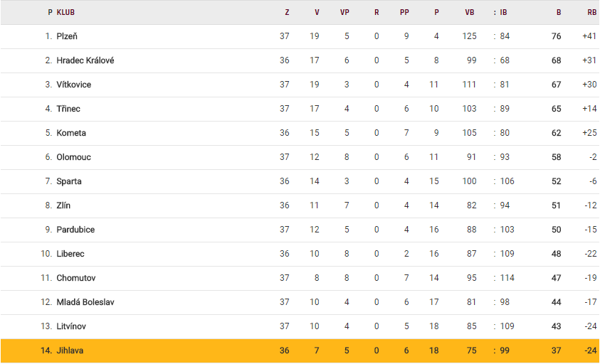The height and width of the screenshot is (364, 600).
Task: Select the Olomouc row
Action: tap(74, 157)
